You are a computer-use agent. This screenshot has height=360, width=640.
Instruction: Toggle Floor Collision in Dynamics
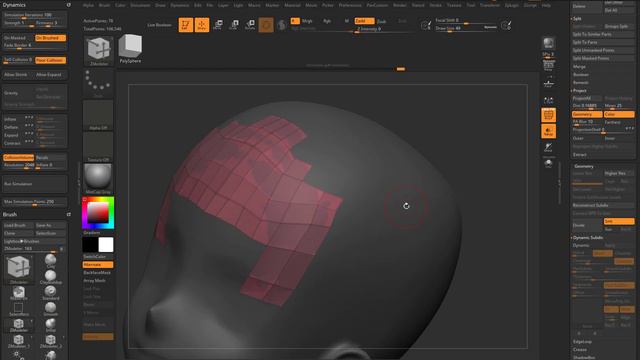pyautogui.click(x=50, y=60)
